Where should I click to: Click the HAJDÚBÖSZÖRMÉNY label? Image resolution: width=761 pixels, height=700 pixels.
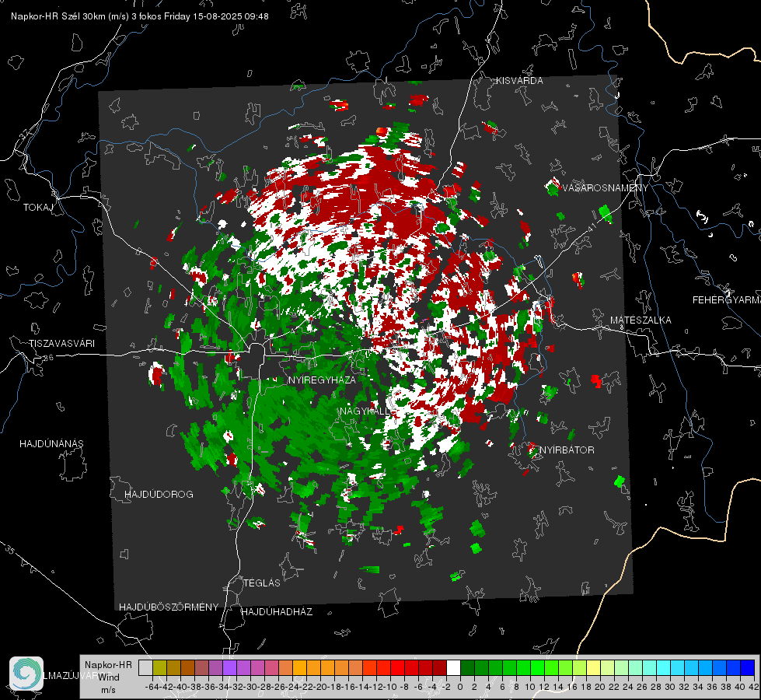coord(169,607)
